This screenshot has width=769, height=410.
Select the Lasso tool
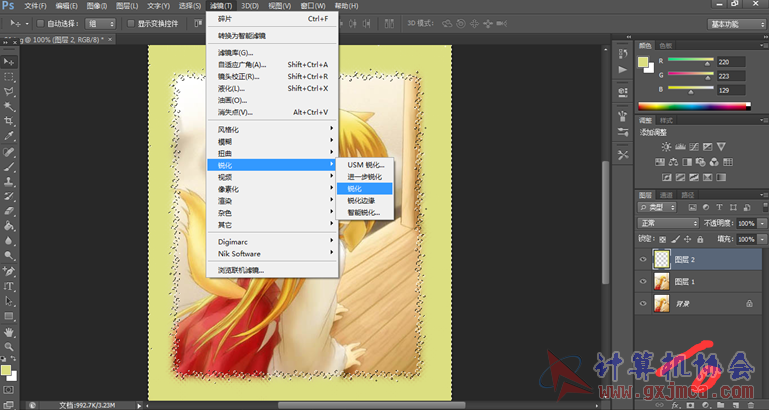point(9,91)
